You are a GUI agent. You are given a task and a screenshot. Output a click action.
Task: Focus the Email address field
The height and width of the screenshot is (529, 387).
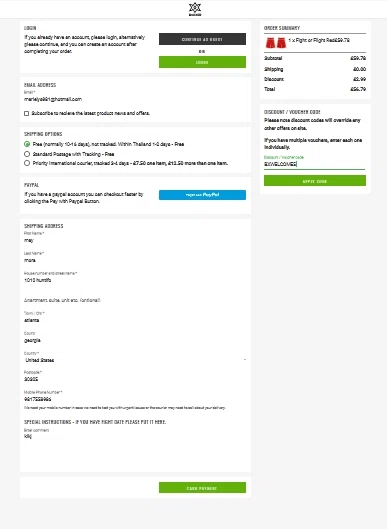click(135, 99)
